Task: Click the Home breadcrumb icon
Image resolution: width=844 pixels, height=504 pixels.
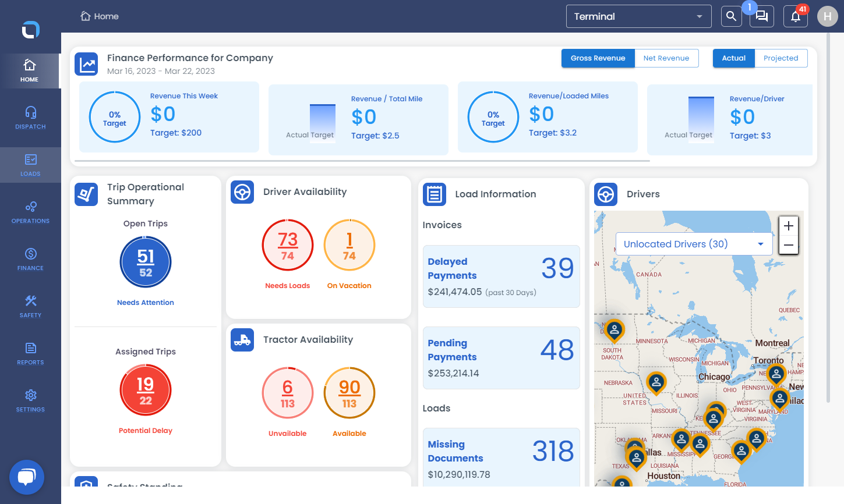Action: [x=86, y=16]
